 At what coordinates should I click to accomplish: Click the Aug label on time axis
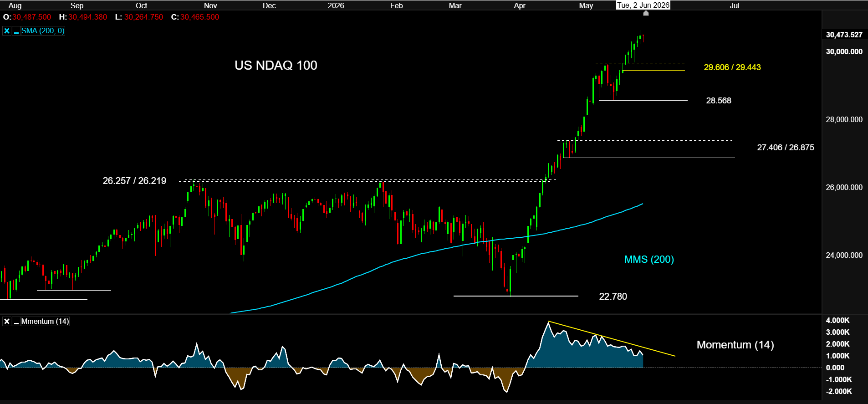(x=15, y=5)
